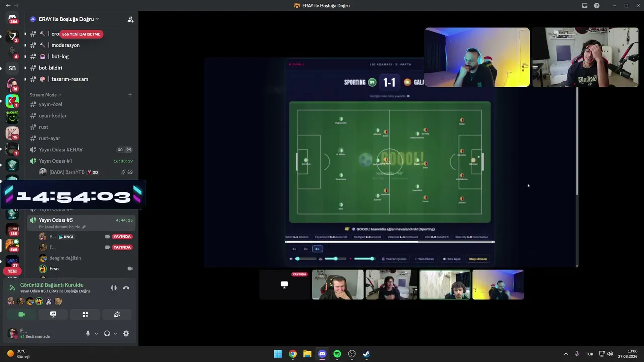Join Yayın Odası #ERAY voice channel
The height and width of the screenshot is (362, 644).
[x=80, y=150]
